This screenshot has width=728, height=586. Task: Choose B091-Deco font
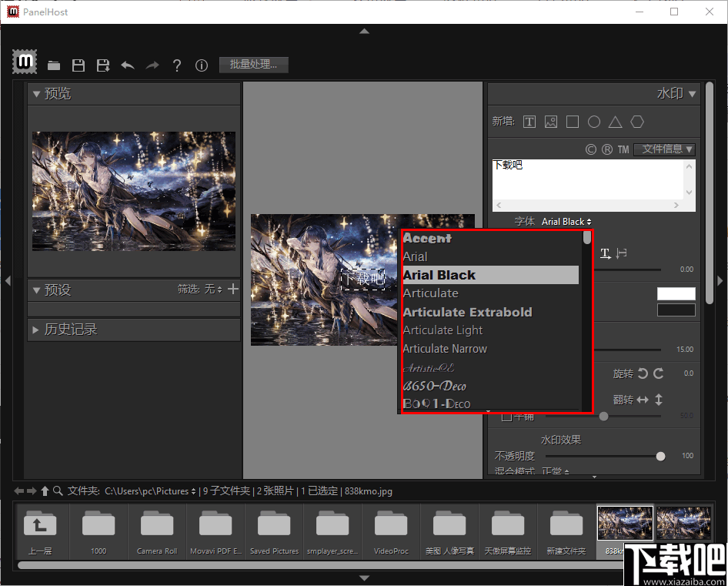point(491,404)
